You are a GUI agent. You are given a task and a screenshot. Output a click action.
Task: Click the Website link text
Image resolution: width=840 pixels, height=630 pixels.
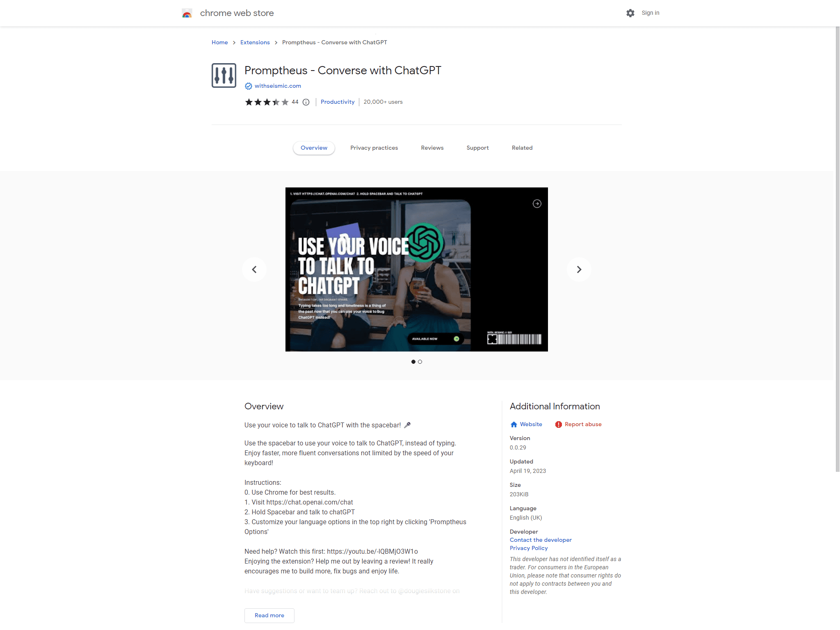(531, 425)
